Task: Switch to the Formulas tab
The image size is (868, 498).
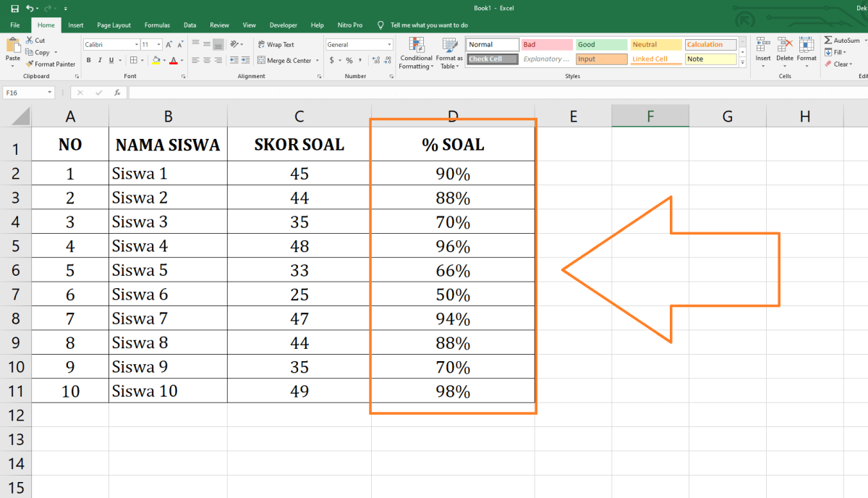Action: coord(157,25)
